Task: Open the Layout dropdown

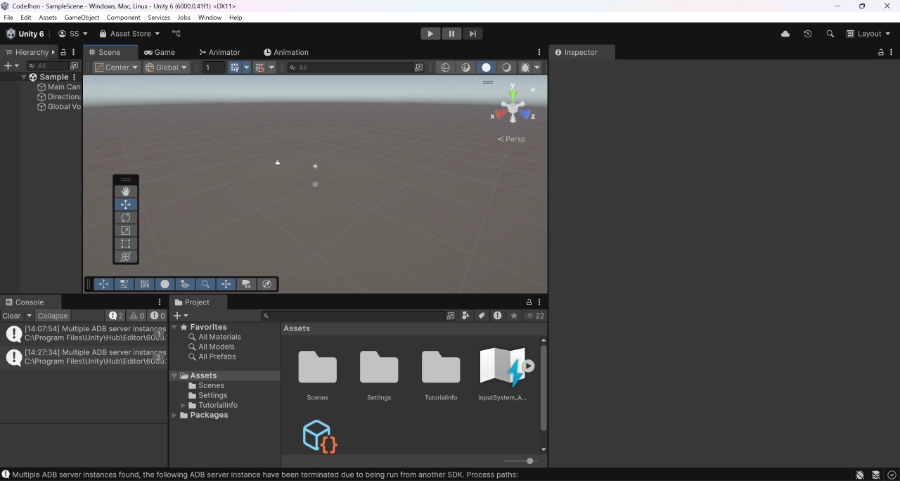Action: point(869,34)
